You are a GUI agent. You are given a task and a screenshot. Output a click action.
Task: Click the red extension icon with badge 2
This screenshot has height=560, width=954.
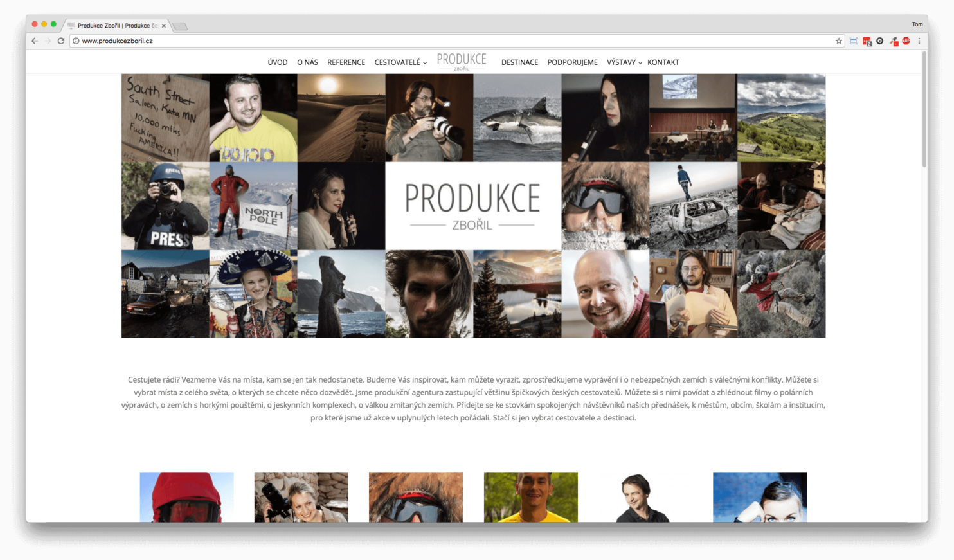pos(867,41)
